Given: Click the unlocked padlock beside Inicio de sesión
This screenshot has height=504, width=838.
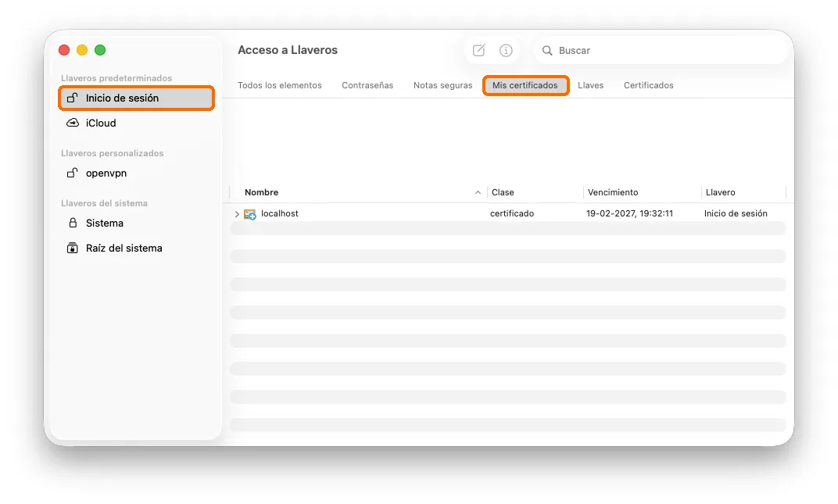Looking at the screenshot, I should tap(72, 98).
